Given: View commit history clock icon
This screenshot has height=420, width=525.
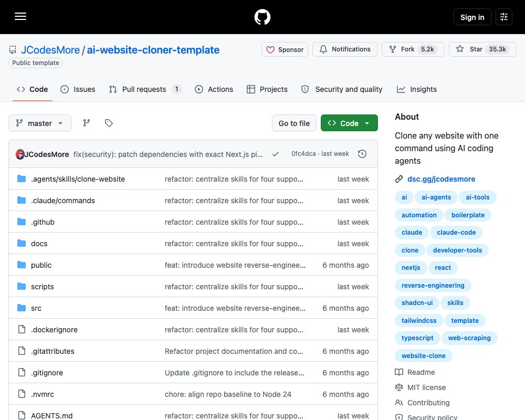Looking at the screenshot, I should point(362,154).
